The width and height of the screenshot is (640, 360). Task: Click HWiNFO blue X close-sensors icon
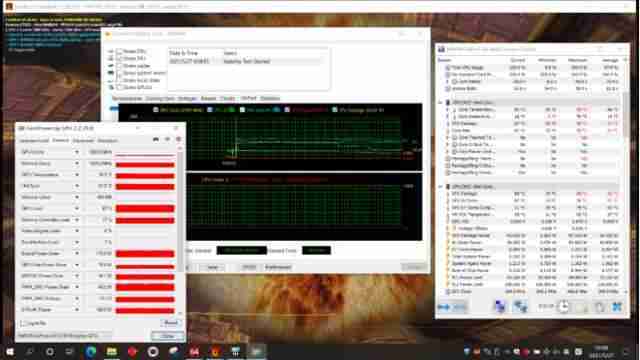(x=617, y=307)
